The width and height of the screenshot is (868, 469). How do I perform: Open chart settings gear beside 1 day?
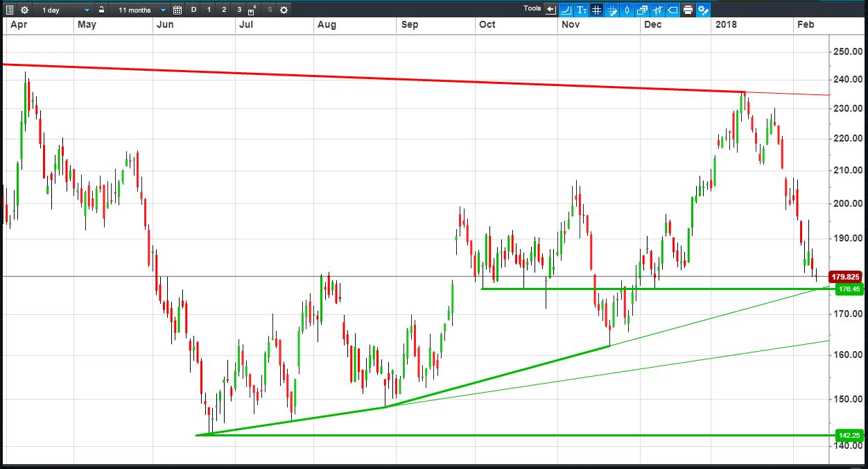25,10
